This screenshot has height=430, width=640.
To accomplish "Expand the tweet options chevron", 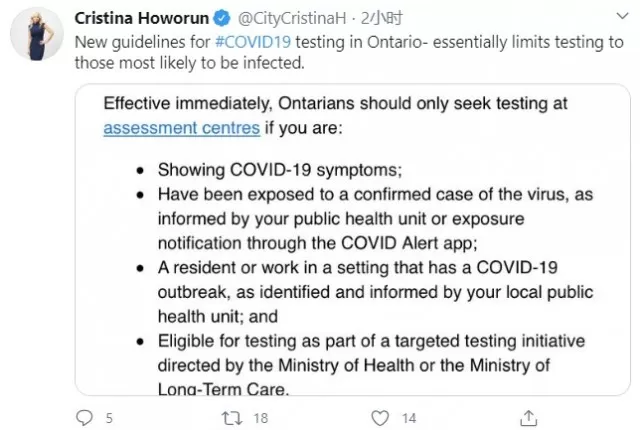I will [622, 16].
